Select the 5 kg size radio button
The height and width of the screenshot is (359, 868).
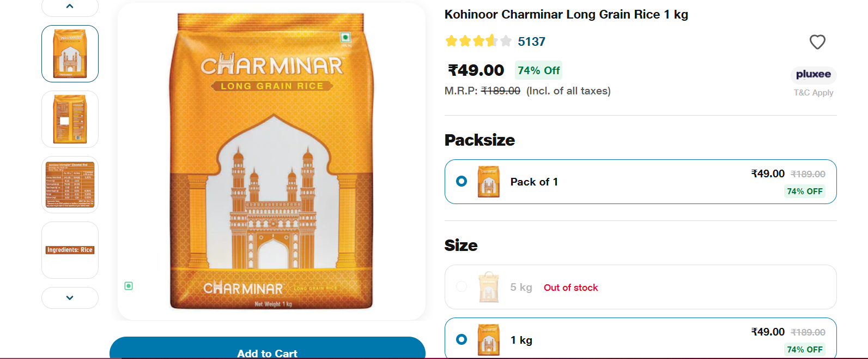click(x=462, y=287)
